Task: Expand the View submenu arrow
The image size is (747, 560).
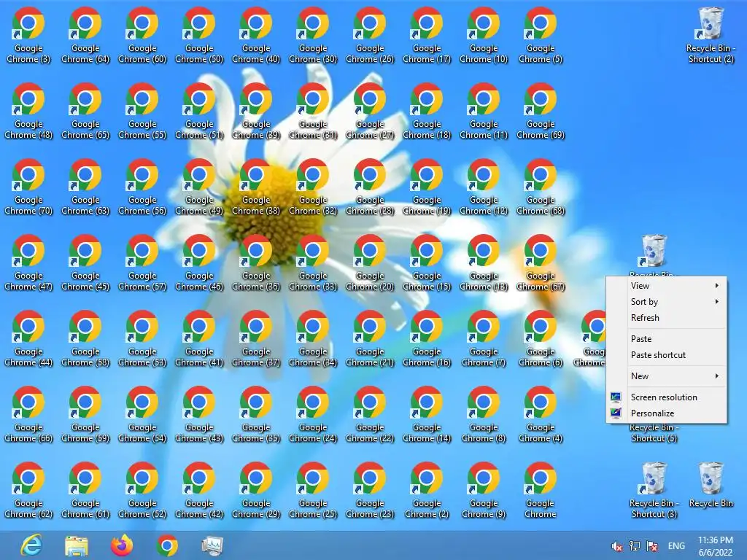Action: coord(716,286)
